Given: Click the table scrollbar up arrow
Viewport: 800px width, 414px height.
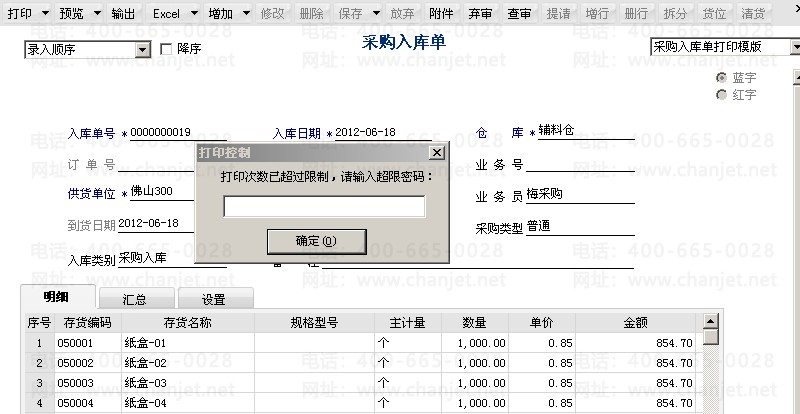Looking at the screenshot, I should pyautogui.click(x=710, y=321).
